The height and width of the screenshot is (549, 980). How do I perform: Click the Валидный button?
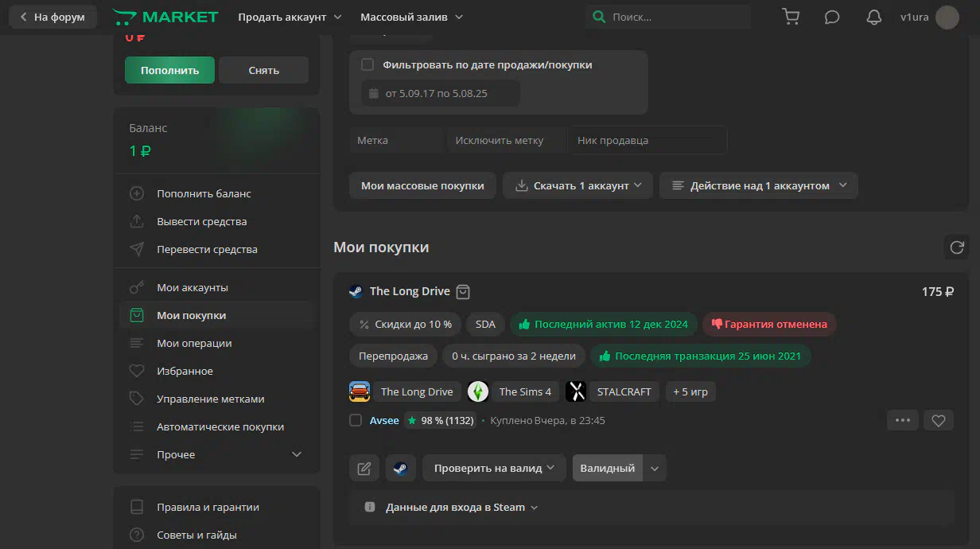pos(608,468)
